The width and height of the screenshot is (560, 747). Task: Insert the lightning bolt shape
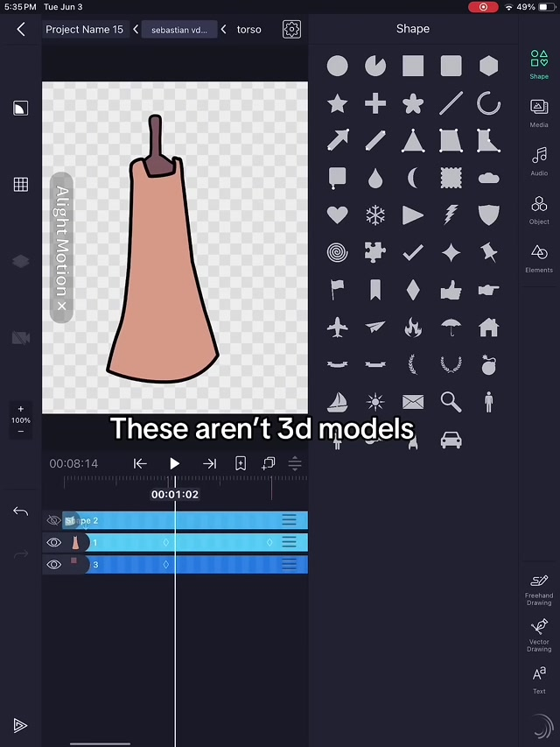tap(451, 215)
